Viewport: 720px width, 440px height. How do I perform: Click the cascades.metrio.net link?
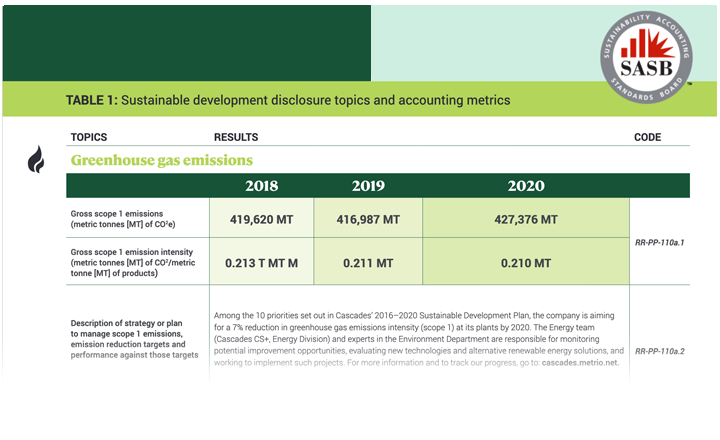click(580, 362)
